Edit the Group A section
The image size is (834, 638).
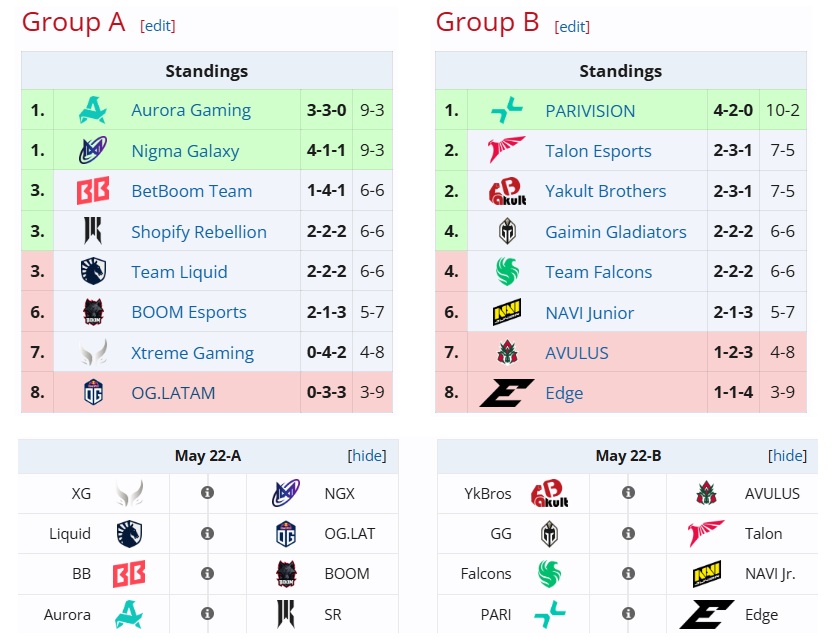click(157, 26)
